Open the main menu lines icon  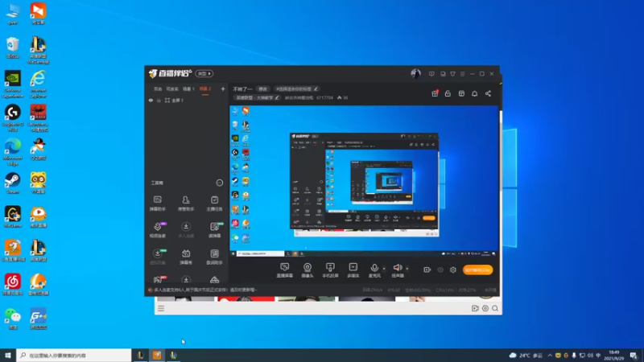462,74
